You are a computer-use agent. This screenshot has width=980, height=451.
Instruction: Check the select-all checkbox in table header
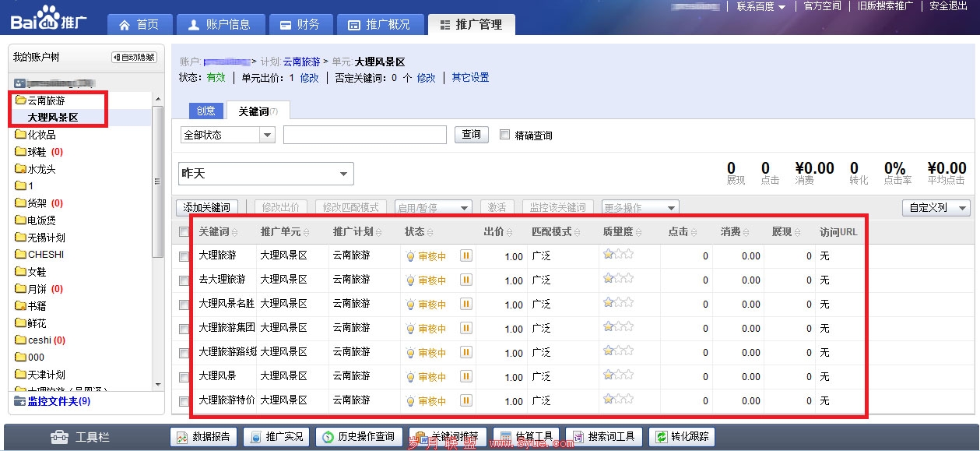[x=184, y=232]
